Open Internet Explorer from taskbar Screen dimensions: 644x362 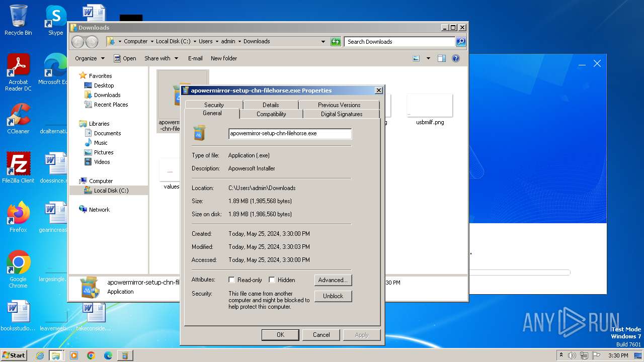click(40, 355)
